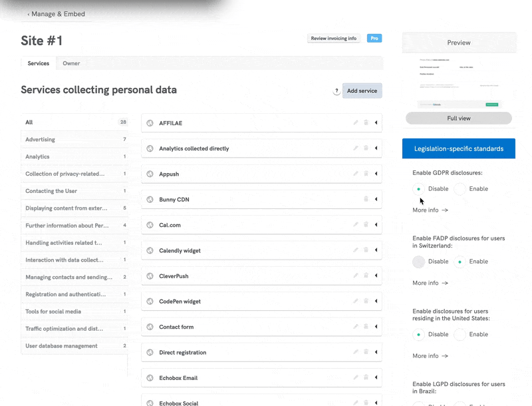Enable disclosures for United States users

pos(460,334)
